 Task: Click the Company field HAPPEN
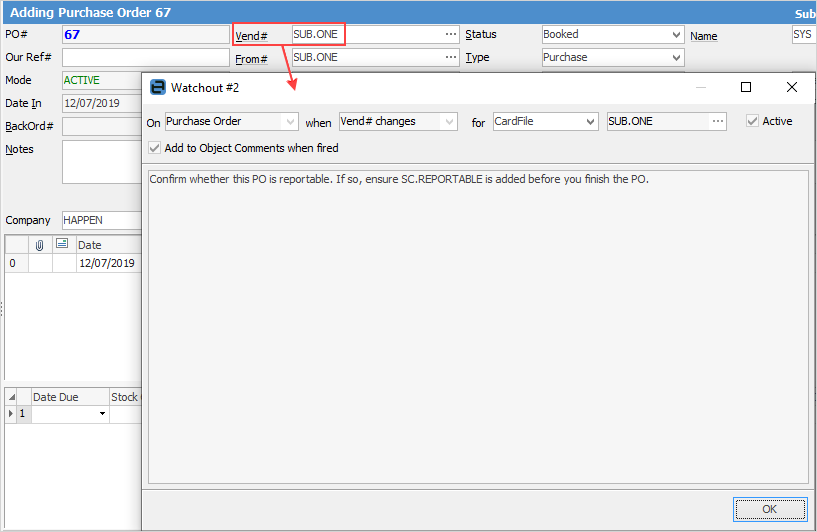click(102, 220)
